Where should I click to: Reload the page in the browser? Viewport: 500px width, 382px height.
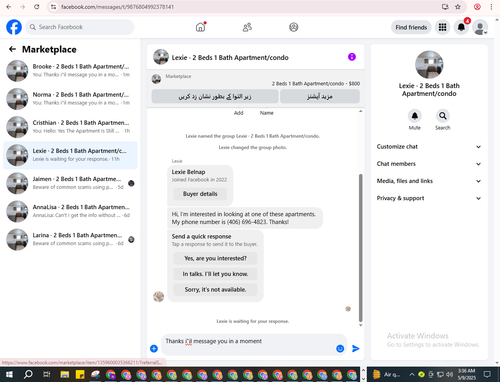(x=37, y=7)
